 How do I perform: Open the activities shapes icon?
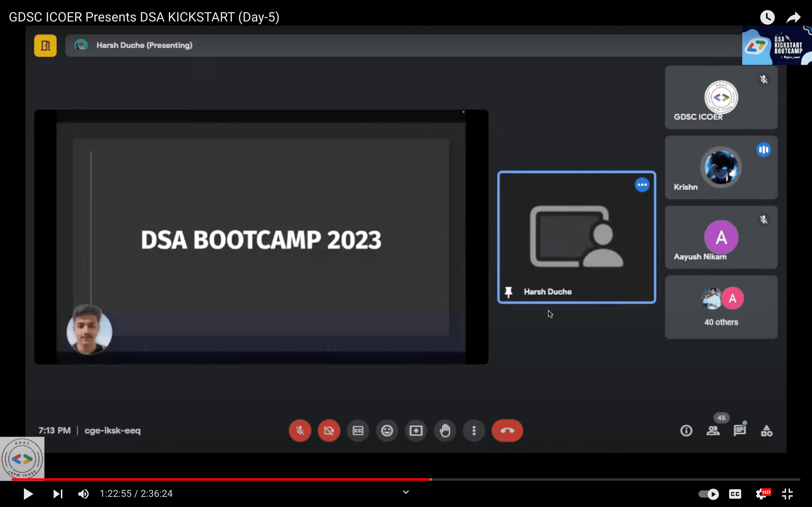click(766, 430)
